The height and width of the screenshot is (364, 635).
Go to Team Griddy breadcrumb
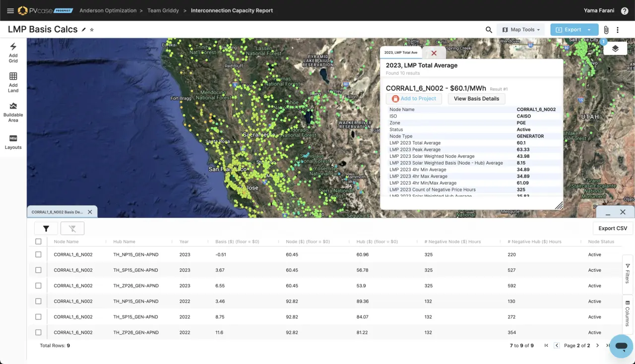[163, 10]
